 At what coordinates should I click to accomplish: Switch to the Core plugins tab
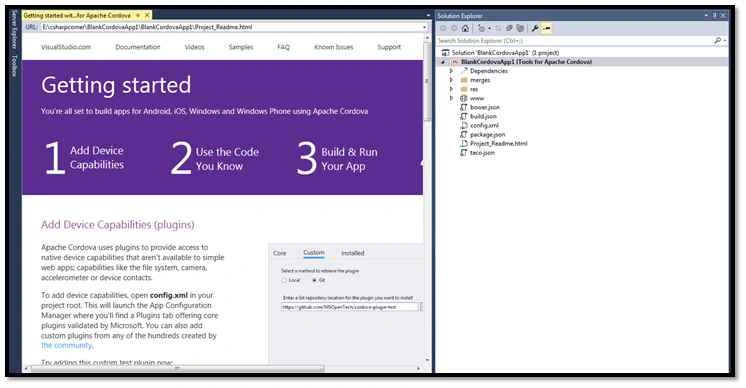280,253
